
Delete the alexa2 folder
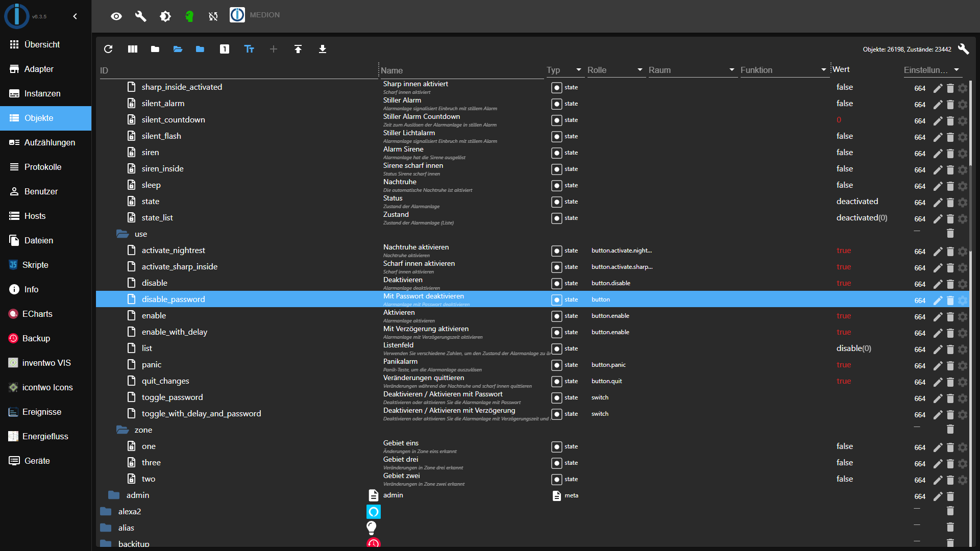[x=950, y=511]
